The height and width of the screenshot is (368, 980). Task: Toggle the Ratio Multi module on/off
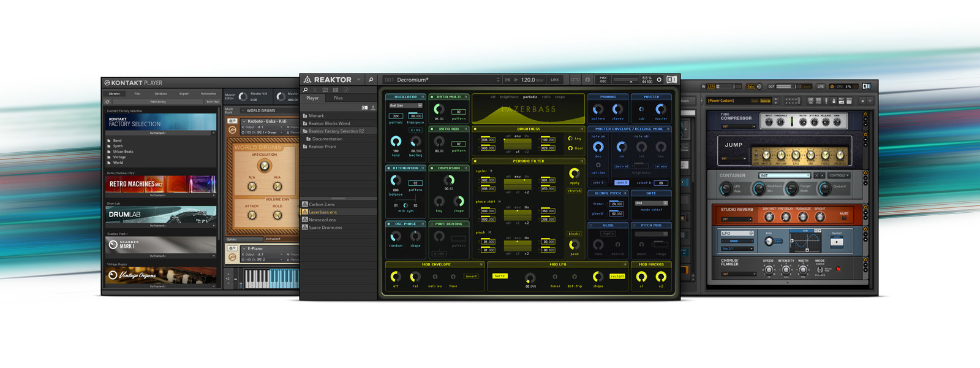432,97
